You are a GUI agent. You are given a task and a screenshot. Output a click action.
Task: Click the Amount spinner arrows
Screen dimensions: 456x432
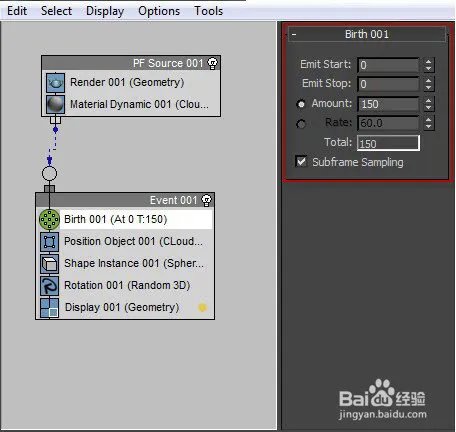[429, 104]
